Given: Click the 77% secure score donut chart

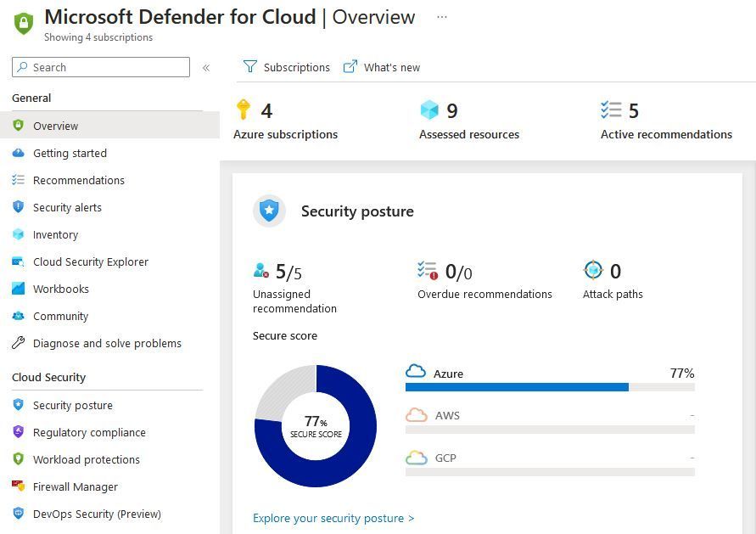Looking at the screenshot, I should point(316,426).
